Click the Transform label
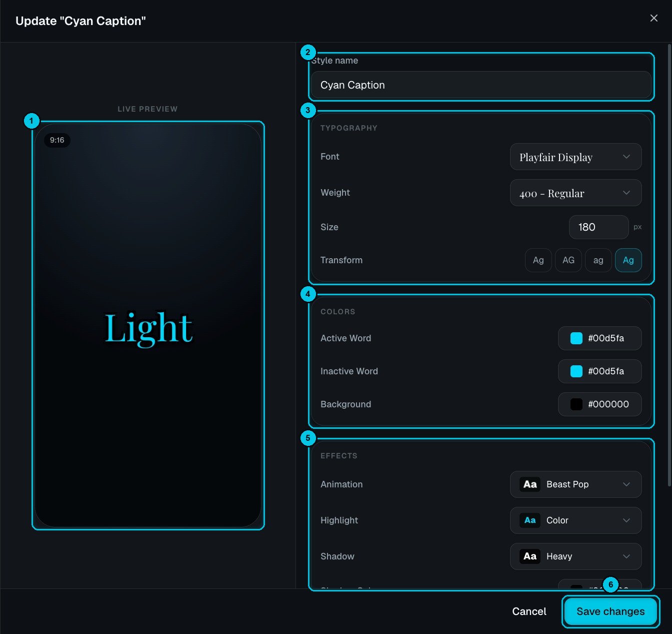 point(341,260)
